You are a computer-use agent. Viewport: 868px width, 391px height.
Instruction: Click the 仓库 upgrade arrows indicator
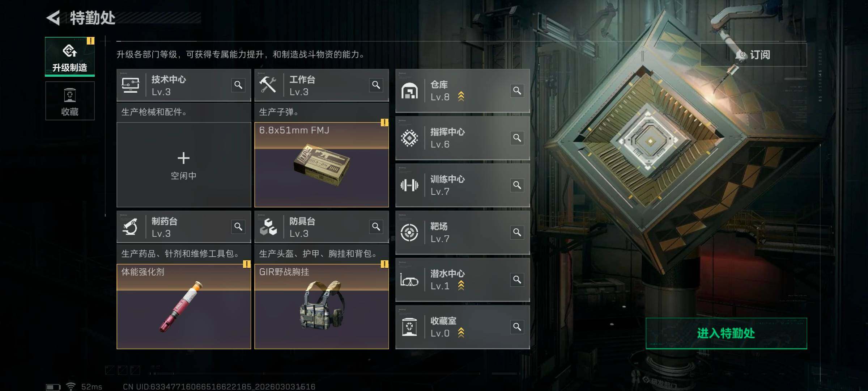point(461,96)
